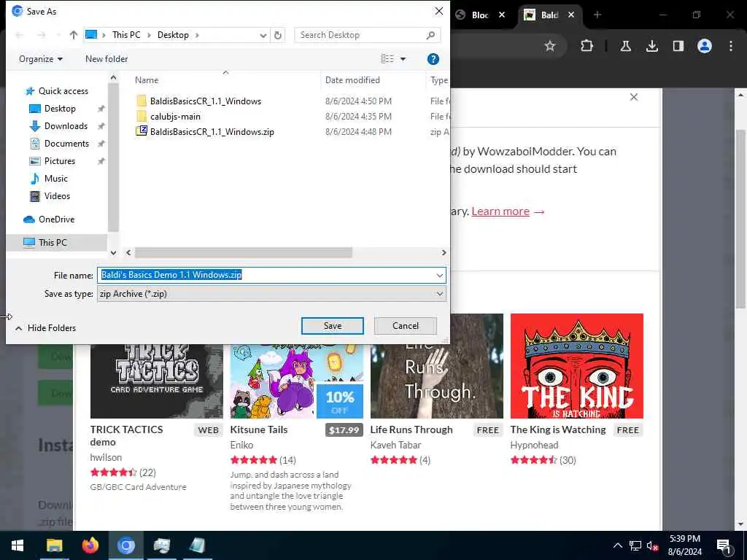Image resolution: width=747 pixels, height=560 pixels.
Task: Open Chrome's downloads icon
Action: click(x=651, y=46)
